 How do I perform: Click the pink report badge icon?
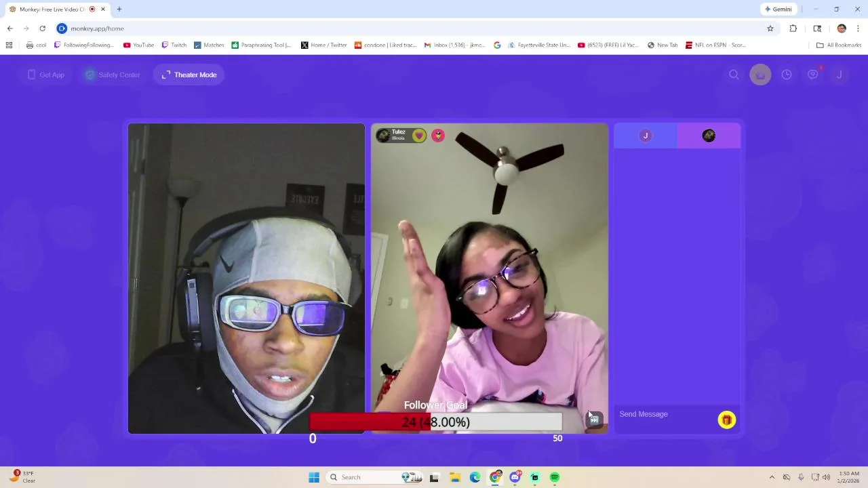(438, 136)
